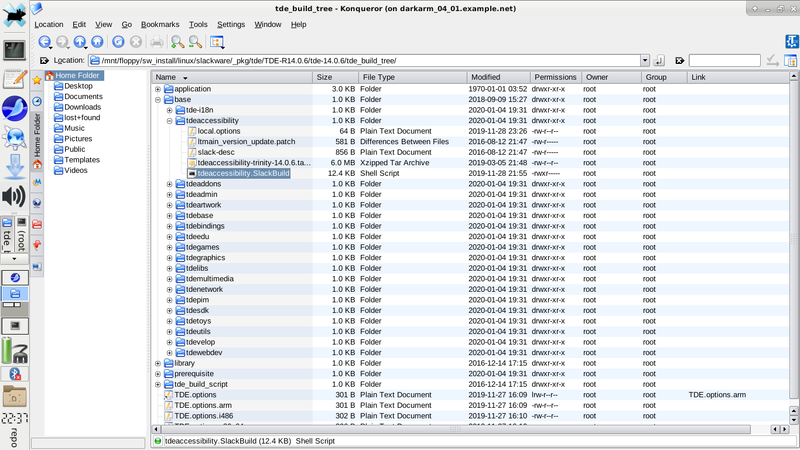Open the Settings menu
This screenshot has height=450, width=800.
point(230,24)
